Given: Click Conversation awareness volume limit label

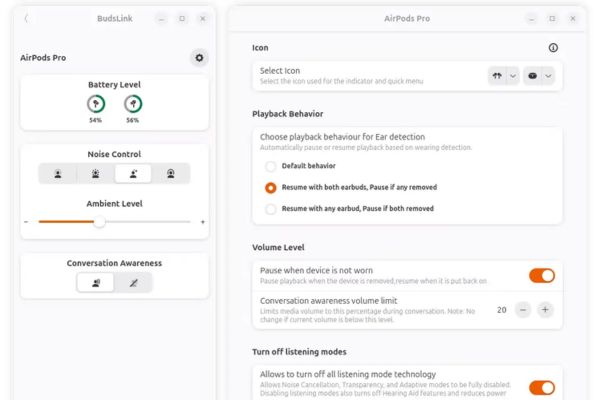Looking at the screenshot, I should click(x=328, y=301).
